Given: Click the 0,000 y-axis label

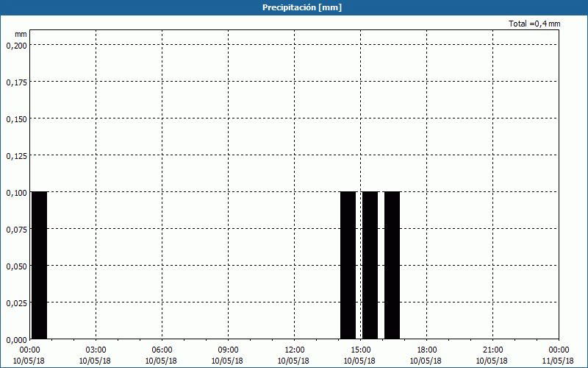Looking at the screenshot, I should coord(16,340).
